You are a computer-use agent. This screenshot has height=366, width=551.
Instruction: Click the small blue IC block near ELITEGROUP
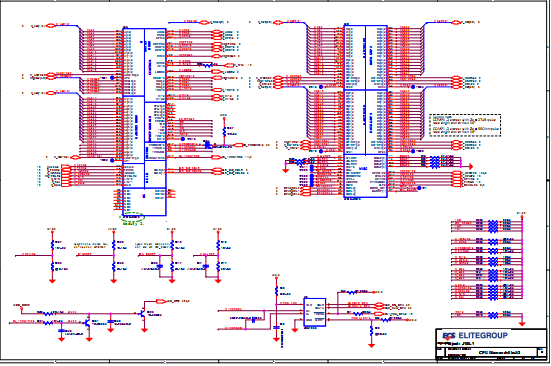coord(315,313)
